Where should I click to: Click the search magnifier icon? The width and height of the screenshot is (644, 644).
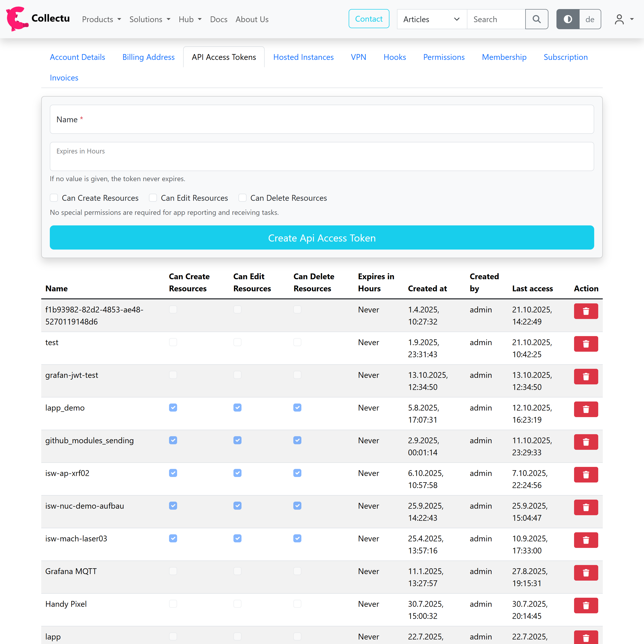point(536,19)
